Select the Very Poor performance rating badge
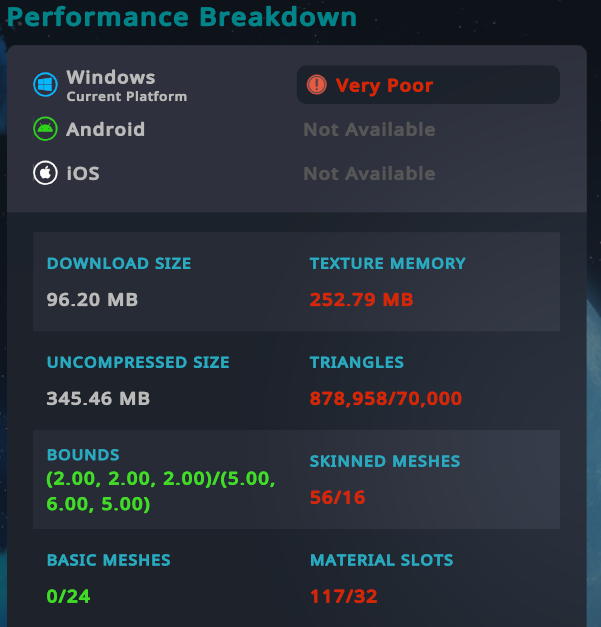This screenshot has width=601, height=627. 428,85
